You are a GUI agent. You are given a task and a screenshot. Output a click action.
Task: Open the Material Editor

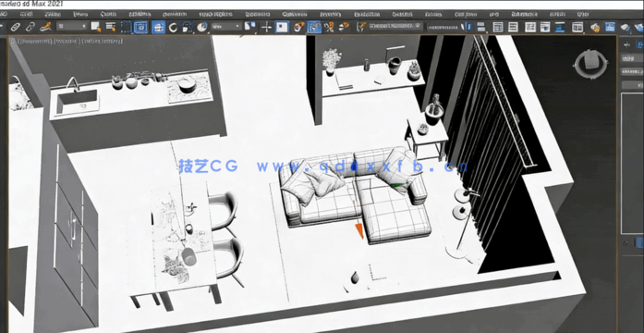(577, 27)
